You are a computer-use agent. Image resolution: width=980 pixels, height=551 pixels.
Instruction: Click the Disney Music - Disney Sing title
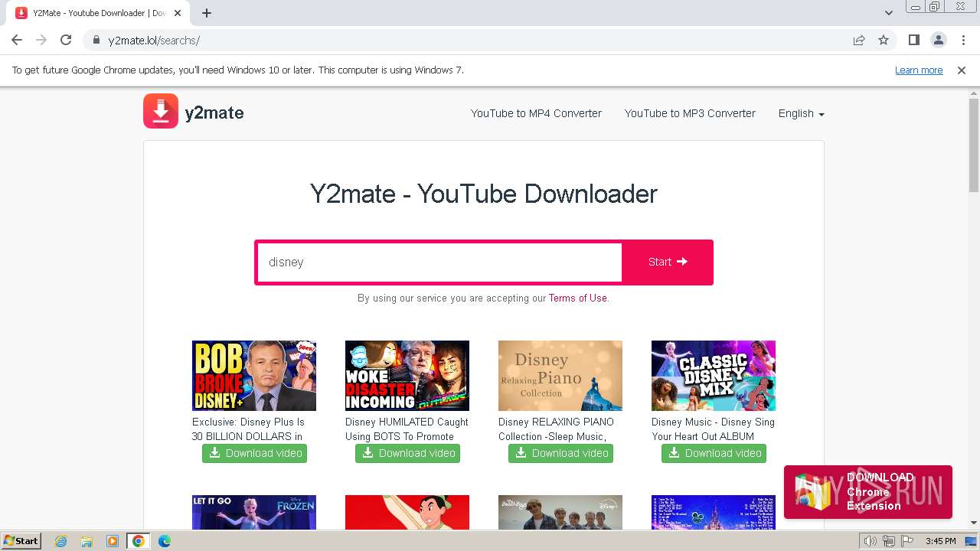[x=713, y=429]
